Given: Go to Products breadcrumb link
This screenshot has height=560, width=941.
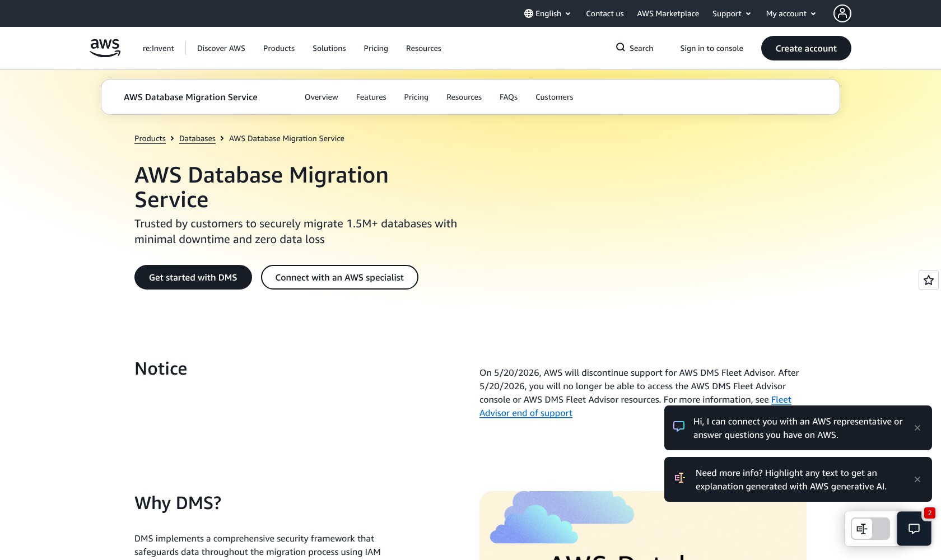Looking at the screenshot, I should click(x=150, y=138).
